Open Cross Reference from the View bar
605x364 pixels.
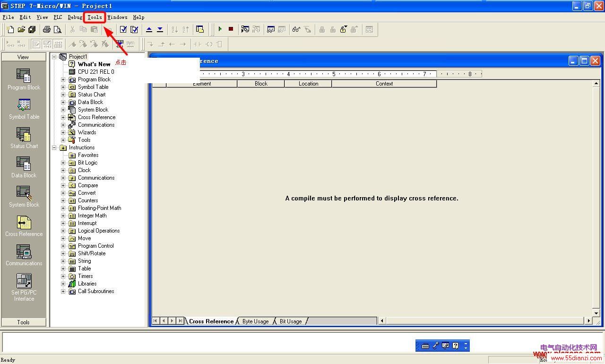click(24, 226)
